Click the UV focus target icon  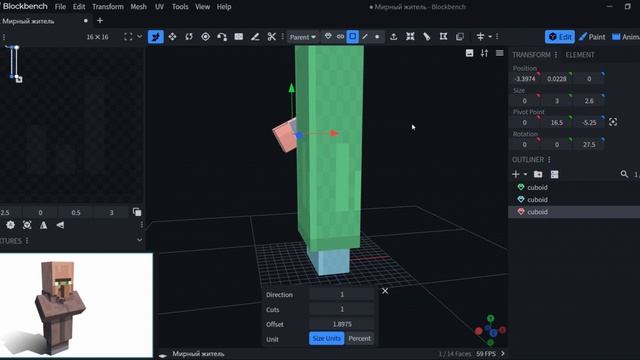[x=27, y=225]
